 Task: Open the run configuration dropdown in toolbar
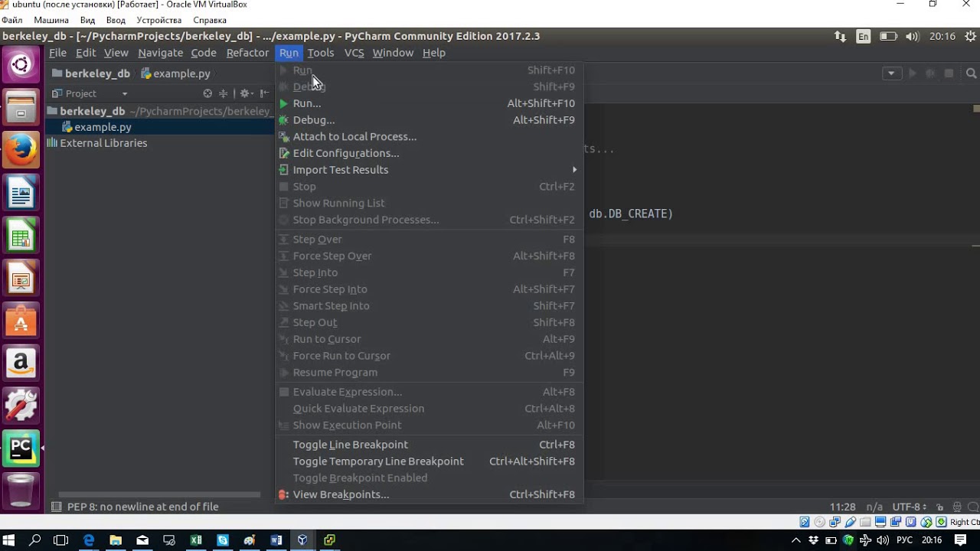coord(891,73)
